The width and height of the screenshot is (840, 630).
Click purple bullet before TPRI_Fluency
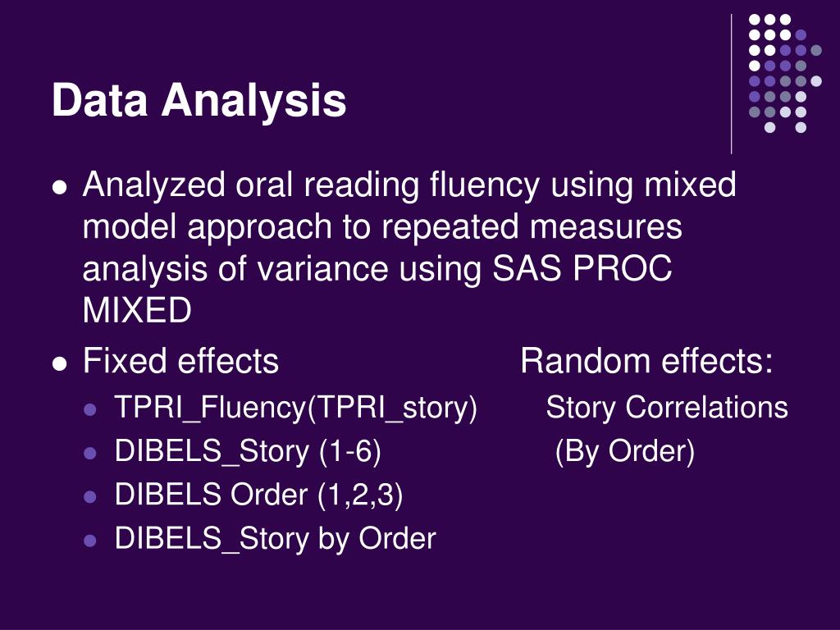(90, 410)
